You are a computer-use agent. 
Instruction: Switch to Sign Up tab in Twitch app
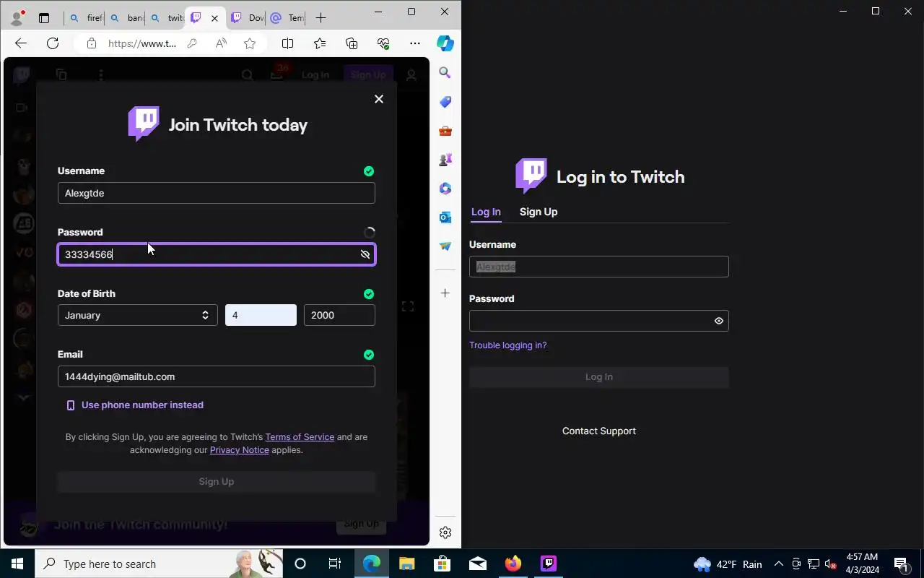click(539, 212)
